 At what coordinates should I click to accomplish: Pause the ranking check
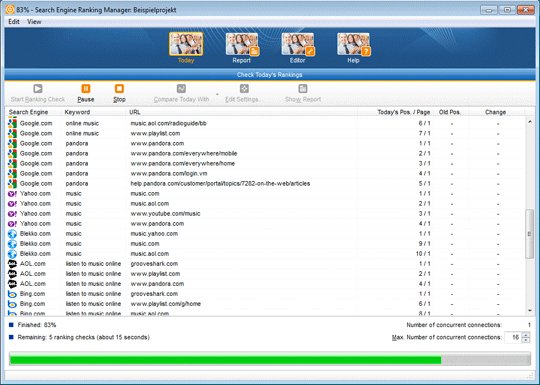86,89
